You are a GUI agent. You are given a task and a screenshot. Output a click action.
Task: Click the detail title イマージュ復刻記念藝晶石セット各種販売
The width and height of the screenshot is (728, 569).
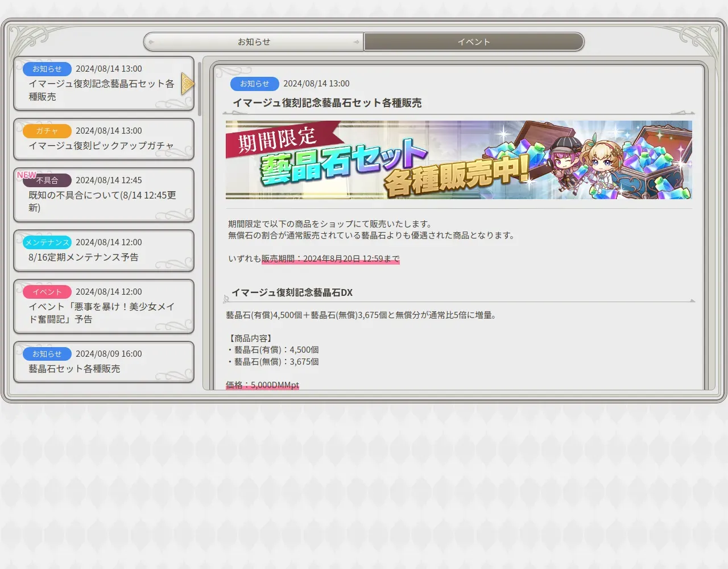[x=327, y=103]
